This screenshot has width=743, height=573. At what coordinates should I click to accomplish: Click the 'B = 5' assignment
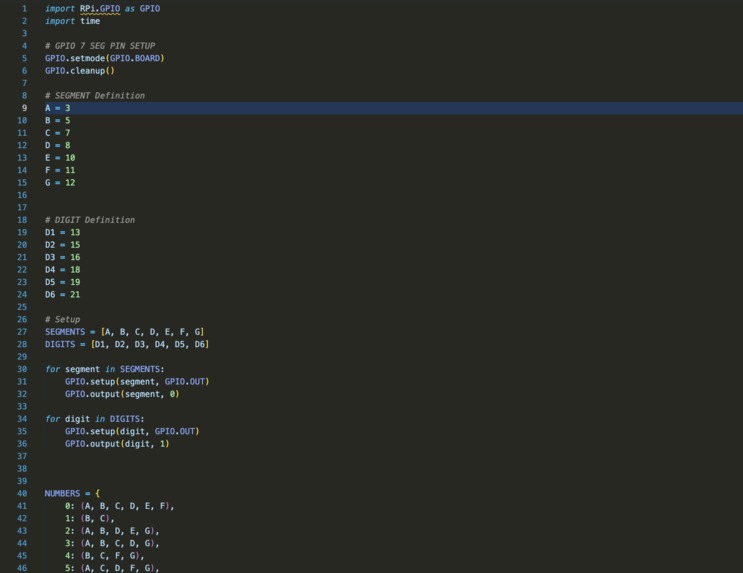(x=57, y=120)
